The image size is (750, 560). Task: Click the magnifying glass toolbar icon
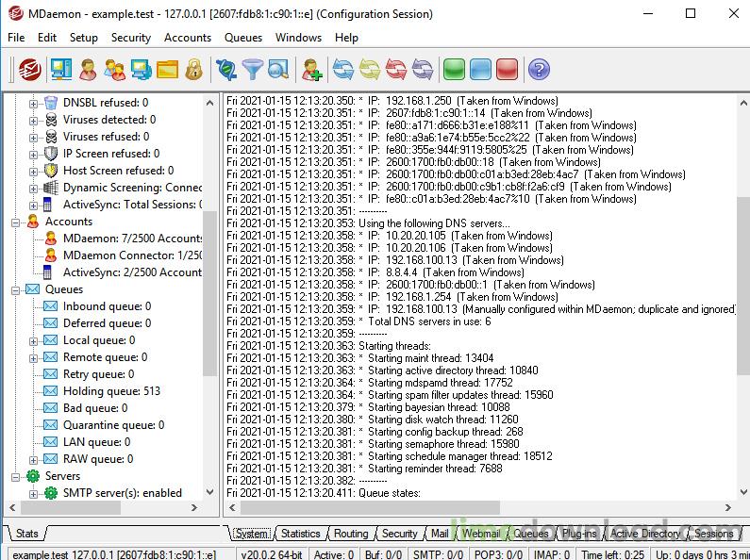[278, 69]
